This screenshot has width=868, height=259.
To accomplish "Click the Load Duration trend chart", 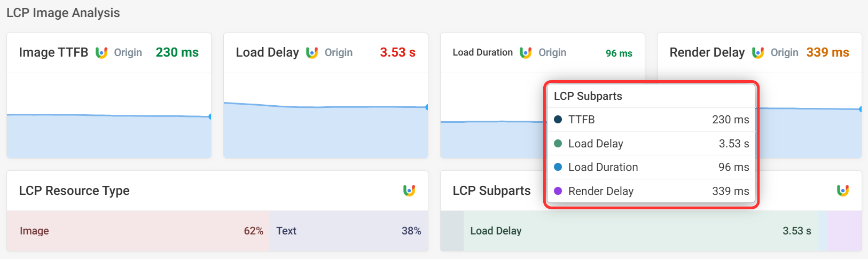I will coord(491,115).
